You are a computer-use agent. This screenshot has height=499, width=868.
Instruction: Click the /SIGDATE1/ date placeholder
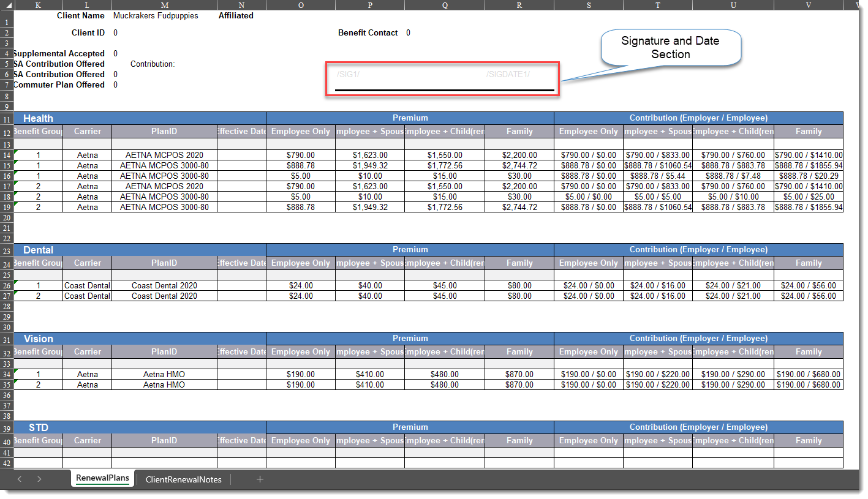[508, 75]
